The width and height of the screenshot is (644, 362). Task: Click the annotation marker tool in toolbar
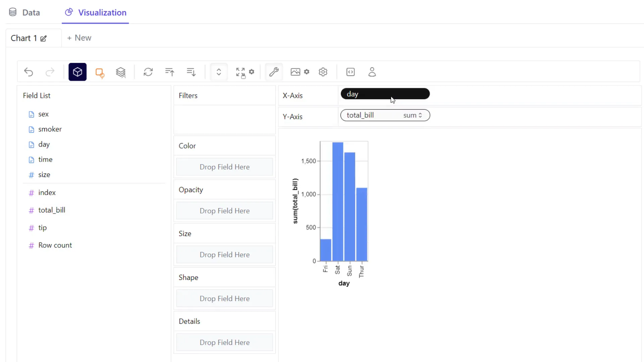click(x=100, y=72)
